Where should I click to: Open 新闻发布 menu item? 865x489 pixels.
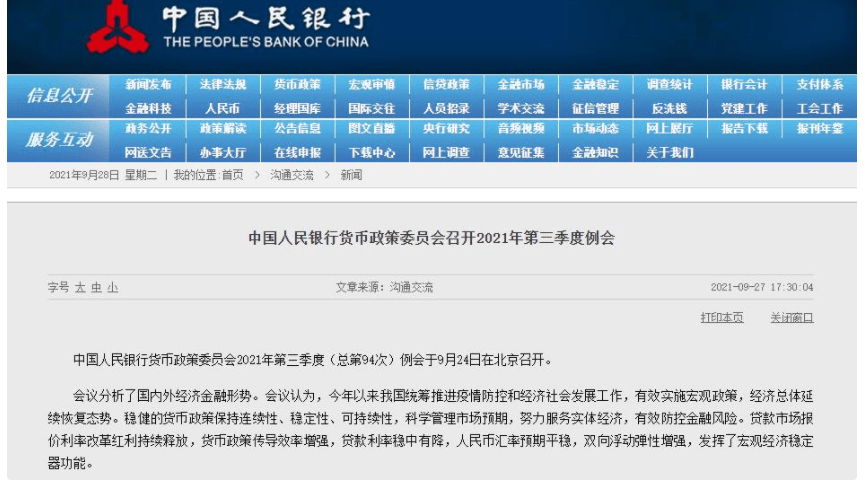(148, 84)
